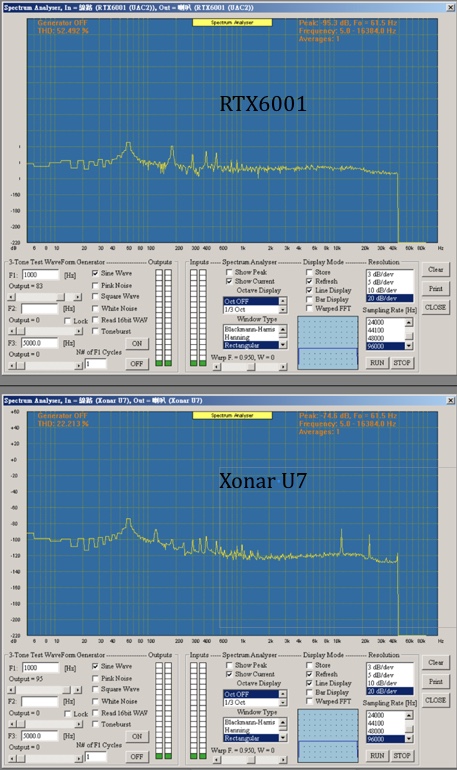This screenshot has width=457, height=770.
Task: Click the F3 frequency field in RTX6001 window
Action: tap(40, 343)
